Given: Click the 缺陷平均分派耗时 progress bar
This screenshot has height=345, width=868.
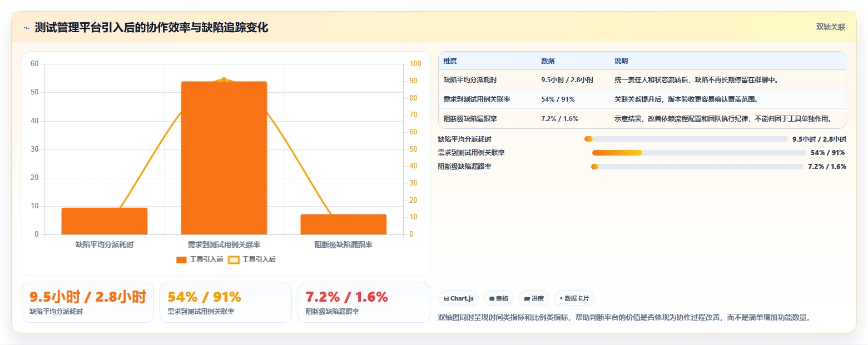Looking at the screenshot, I should 686,139.
